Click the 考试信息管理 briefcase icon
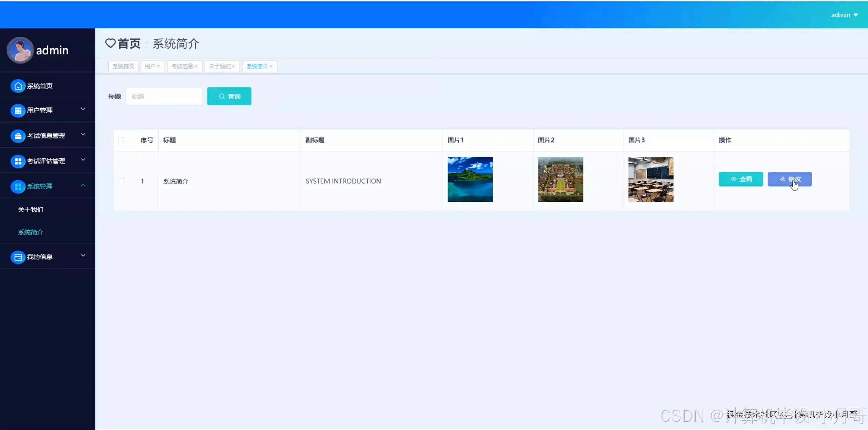Screen dimensions: 868x430 [x=18, y=136]
